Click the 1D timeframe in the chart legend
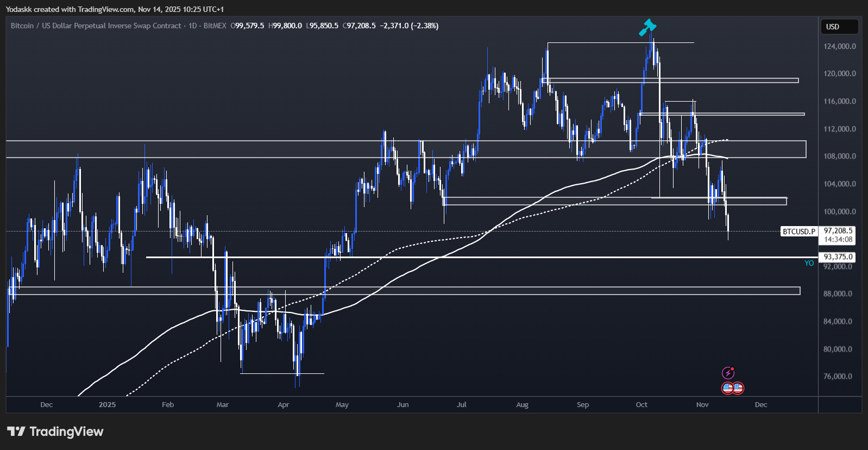 [x=193, y=26]
